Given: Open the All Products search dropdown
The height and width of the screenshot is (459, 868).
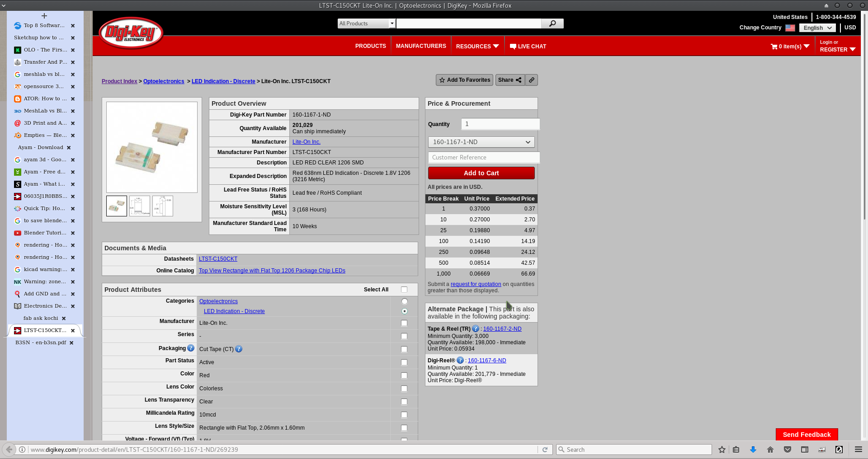Looking at the screenshot, I should click(367, 23).
